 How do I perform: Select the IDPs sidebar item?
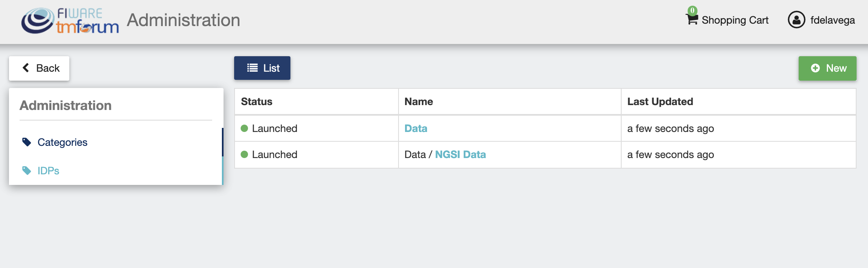115,171
